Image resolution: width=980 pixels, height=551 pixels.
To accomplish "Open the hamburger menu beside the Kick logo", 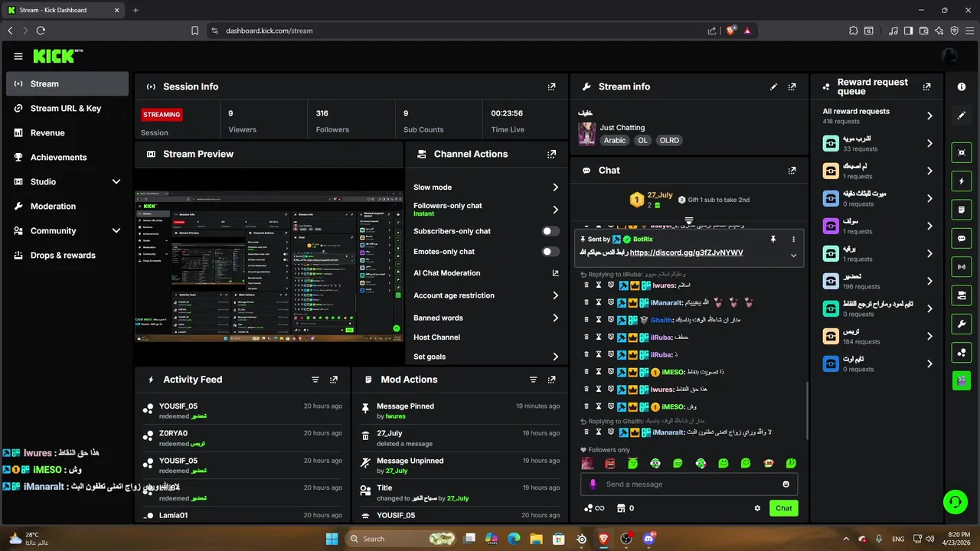I will tap(18, 56).
